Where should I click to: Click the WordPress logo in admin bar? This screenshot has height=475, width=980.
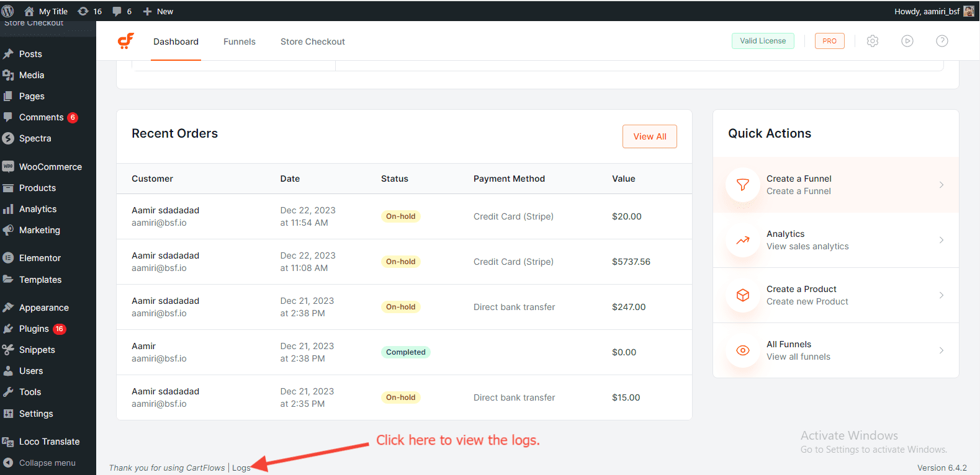tap(8, 11)
